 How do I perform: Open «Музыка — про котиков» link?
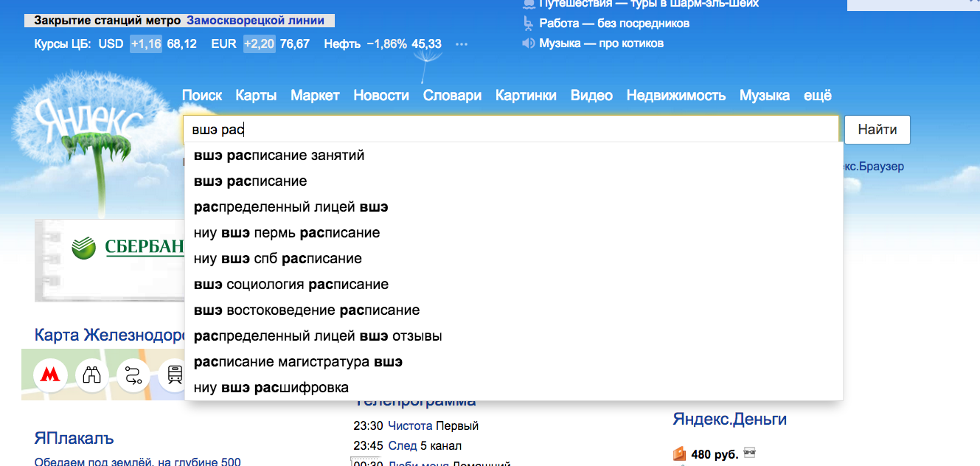[x=601, y=44]
